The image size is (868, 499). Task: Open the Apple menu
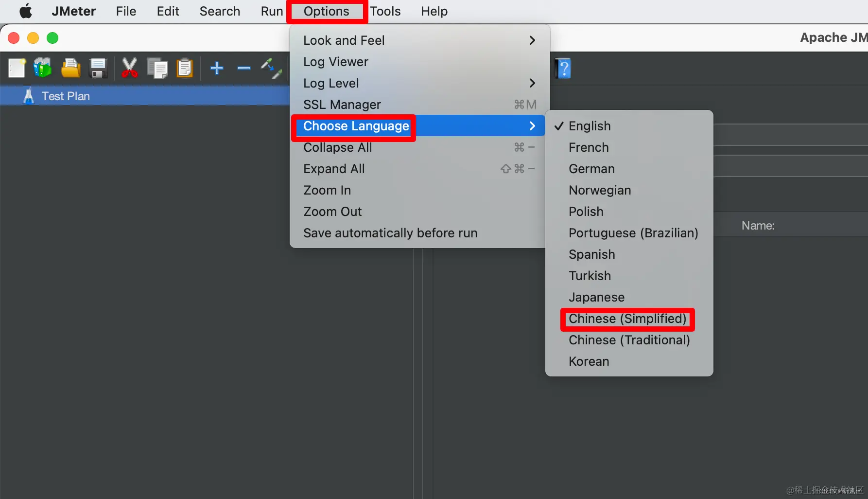(26, 11)
